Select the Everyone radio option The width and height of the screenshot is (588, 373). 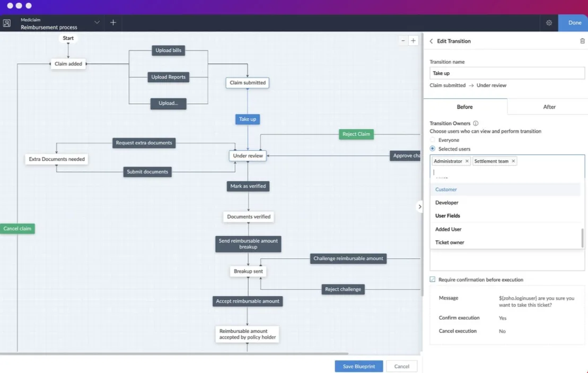click(x=432, y=140)
